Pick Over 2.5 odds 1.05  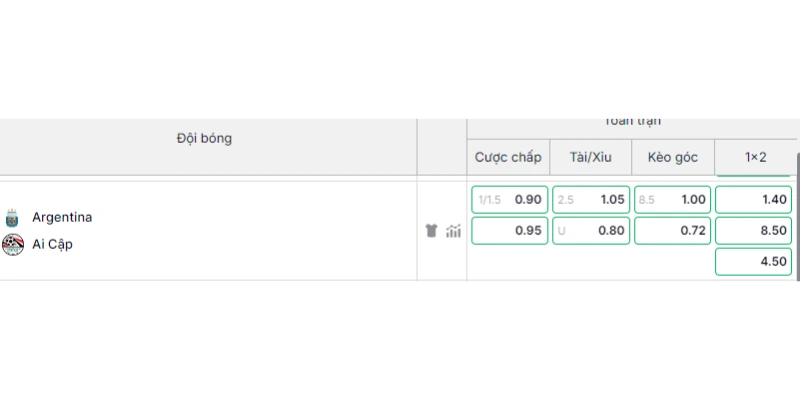point(591,199)
